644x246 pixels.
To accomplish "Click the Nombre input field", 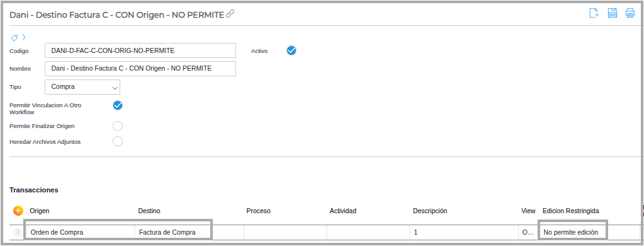I will pos(140,68).
